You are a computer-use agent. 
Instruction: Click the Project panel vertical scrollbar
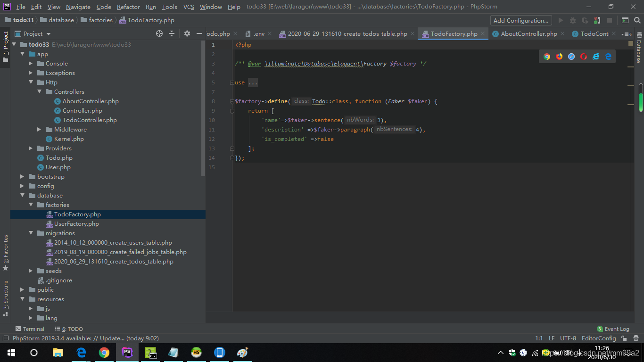click(203, 108)
